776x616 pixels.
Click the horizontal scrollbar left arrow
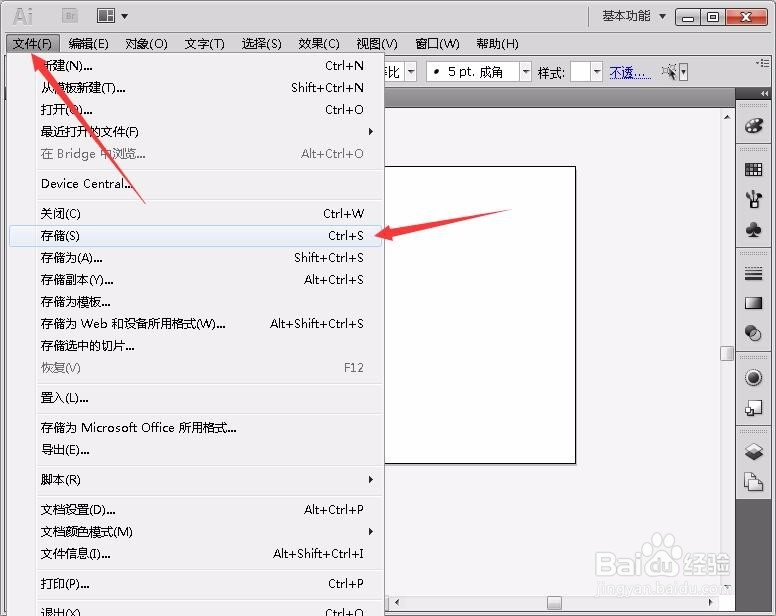[x=396, y=603]
